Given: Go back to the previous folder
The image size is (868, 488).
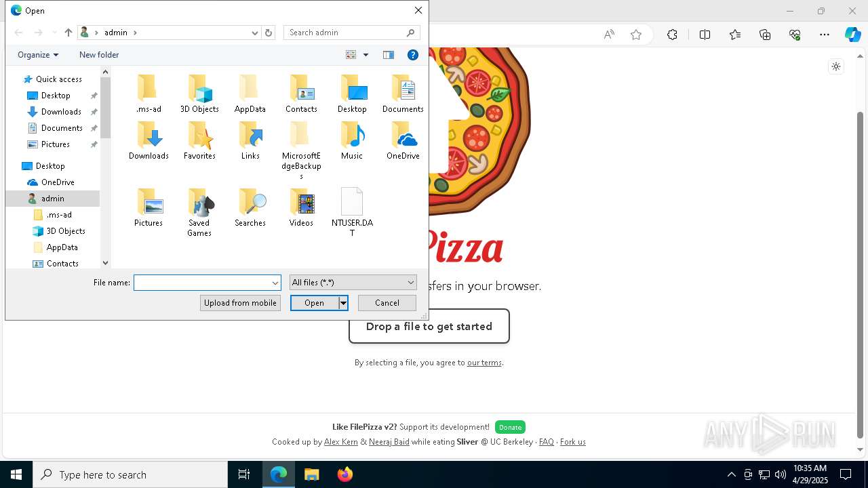Looking at the screenshot, I should [x=19, y=33].
